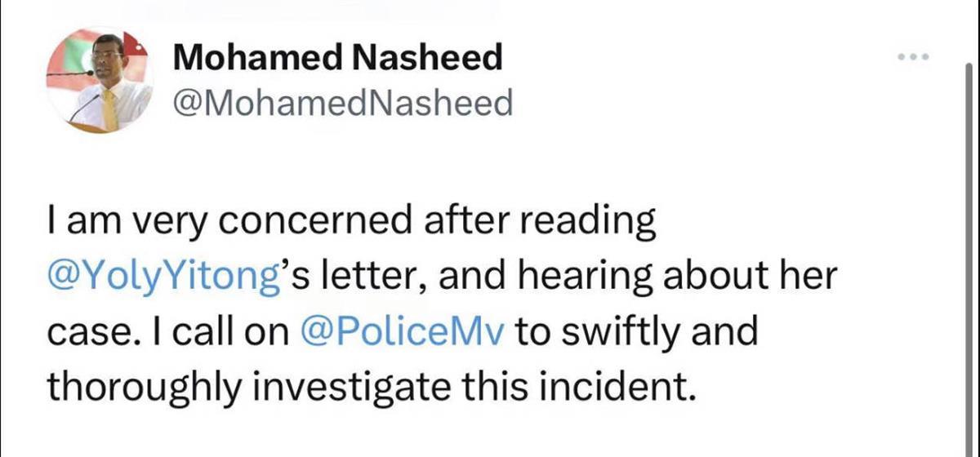Click the @MohamedNasheed handle
980x457 pixels.
point(343,104)
